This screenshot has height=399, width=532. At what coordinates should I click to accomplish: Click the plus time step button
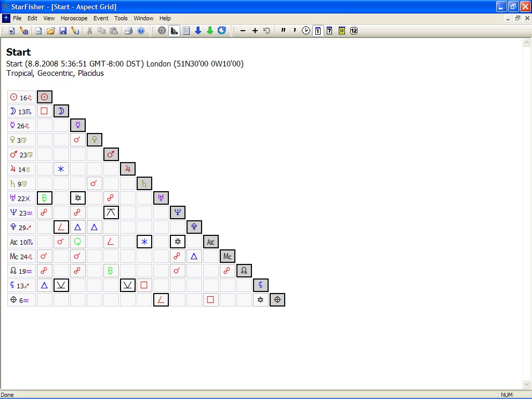point(255,31)
